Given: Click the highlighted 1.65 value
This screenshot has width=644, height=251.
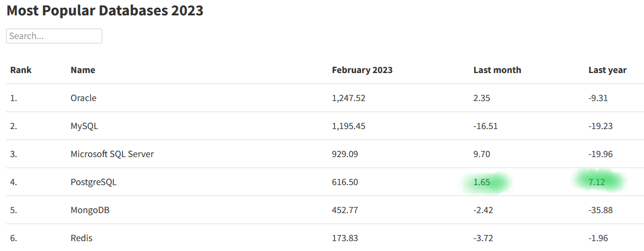Looking at the screenshot, I should (x=482, y=182).
